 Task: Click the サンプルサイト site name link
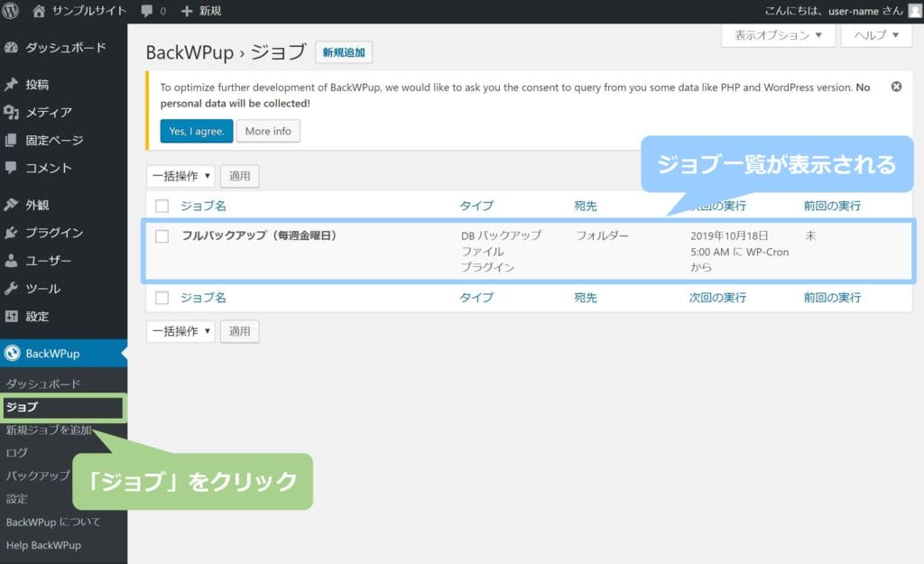pos(89,11)
